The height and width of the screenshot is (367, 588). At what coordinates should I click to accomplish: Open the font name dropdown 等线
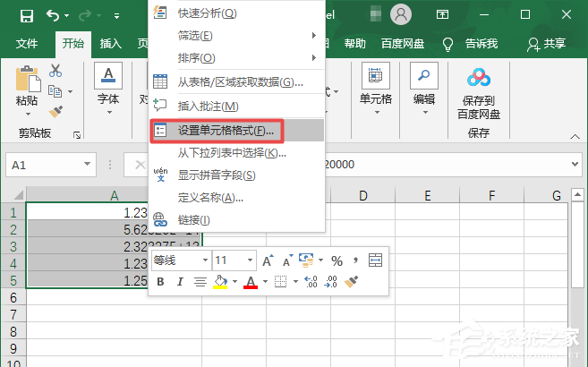click(x=203, y=260)
